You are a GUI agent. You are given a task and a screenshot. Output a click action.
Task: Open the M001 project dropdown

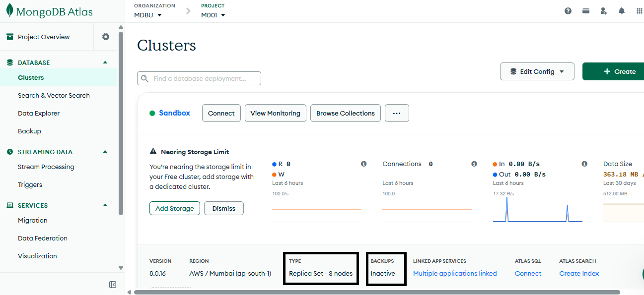[213, 15]
